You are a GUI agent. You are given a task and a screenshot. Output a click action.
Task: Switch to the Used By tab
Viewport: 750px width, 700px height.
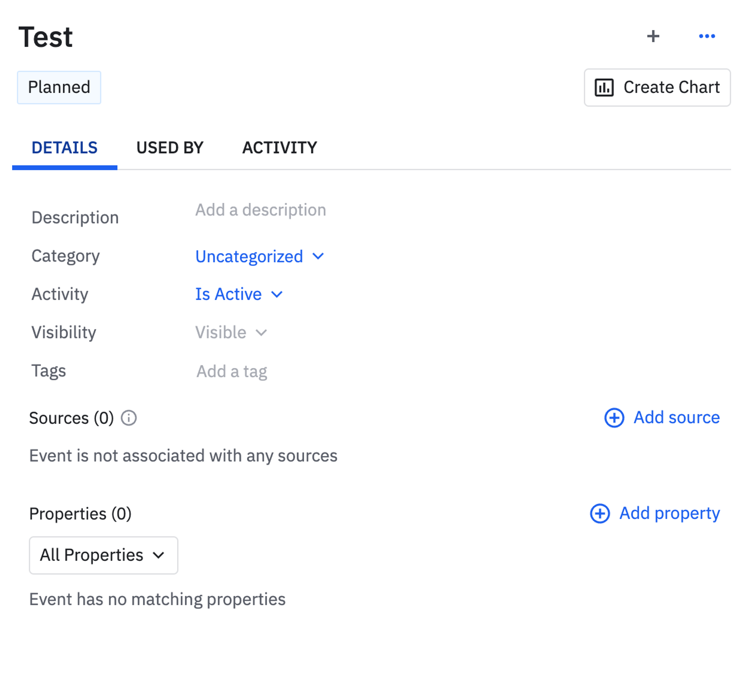[171, 148]
